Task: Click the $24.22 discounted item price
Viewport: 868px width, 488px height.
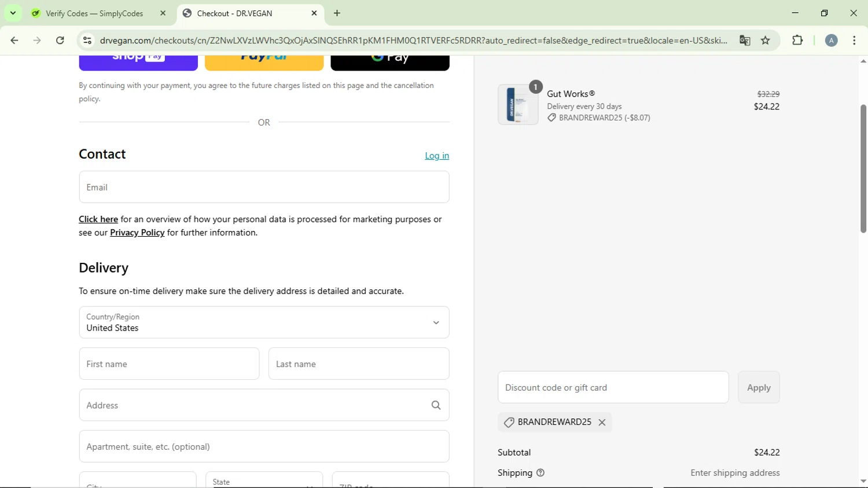Action: 767,107
